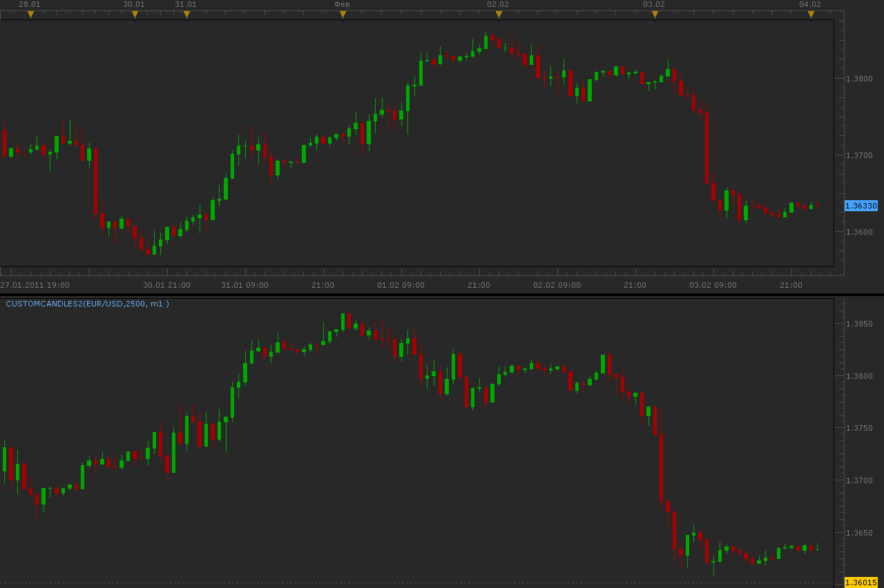Image resolution: width=884 pixels, height=588 pixels.
Task: Click the 27.01.2011 19:00 time axis label
Action: (x=35, y=285)
